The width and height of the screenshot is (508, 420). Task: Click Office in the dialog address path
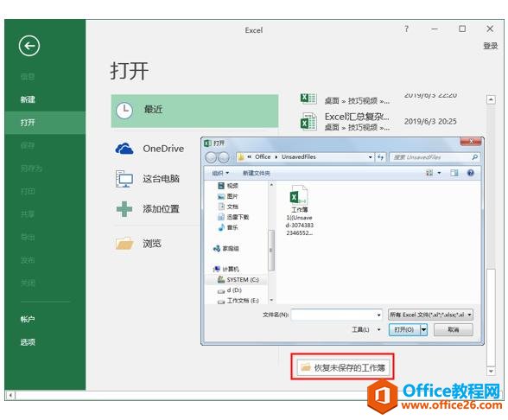[x=263, y=157]
